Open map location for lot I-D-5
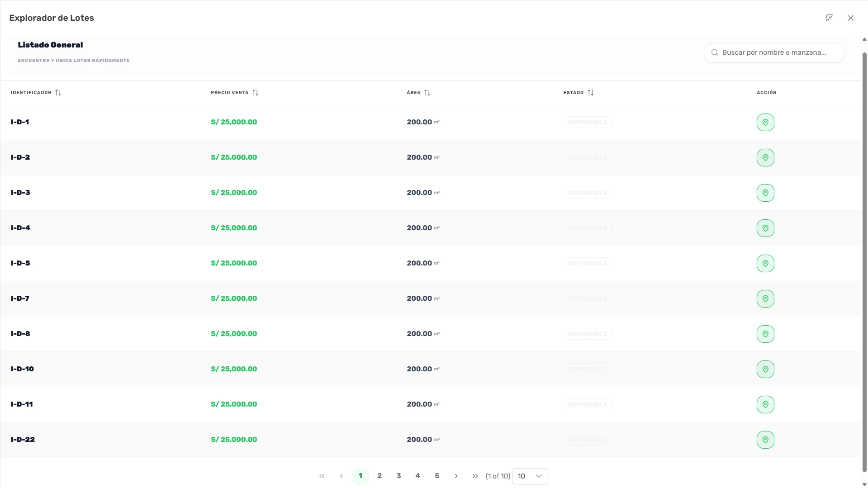This screenshot has width=868, height=488. click(765, 263)
